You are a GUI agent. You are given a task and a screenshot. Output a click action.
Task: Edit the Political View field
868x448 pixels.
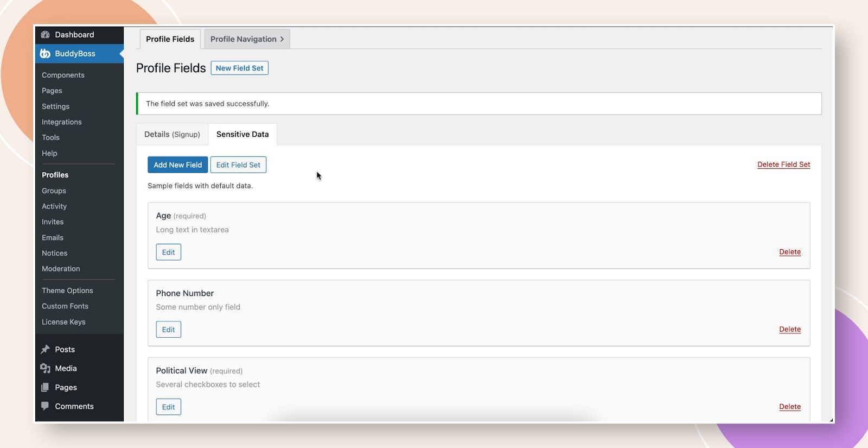click(x=168, y=407)
